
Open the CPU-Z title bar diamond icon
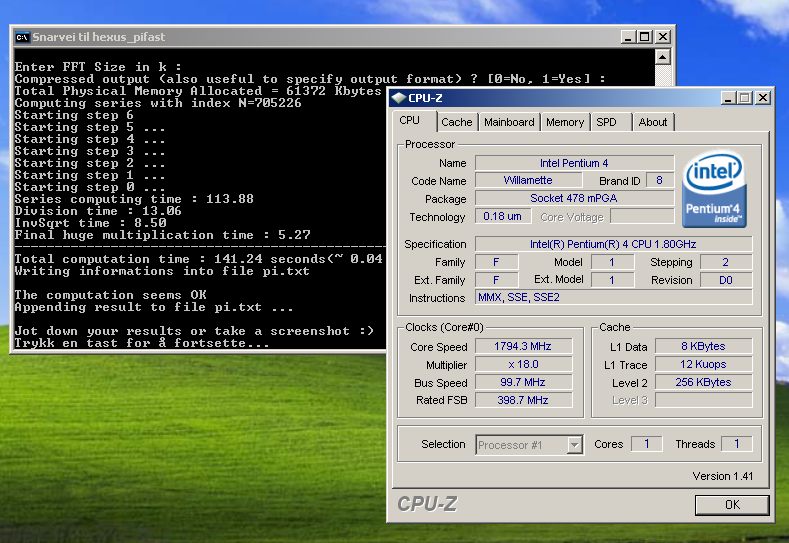tap(399, 98)
